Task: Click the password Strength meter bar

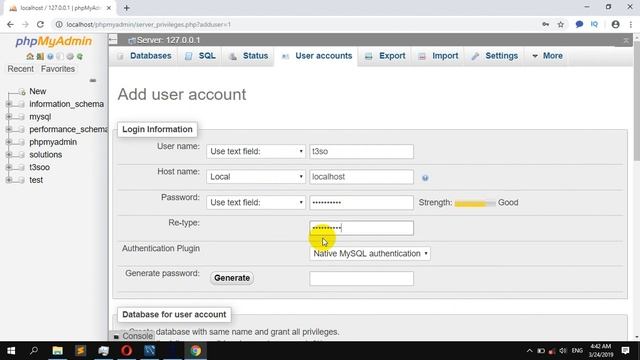Action: [475, 203]
